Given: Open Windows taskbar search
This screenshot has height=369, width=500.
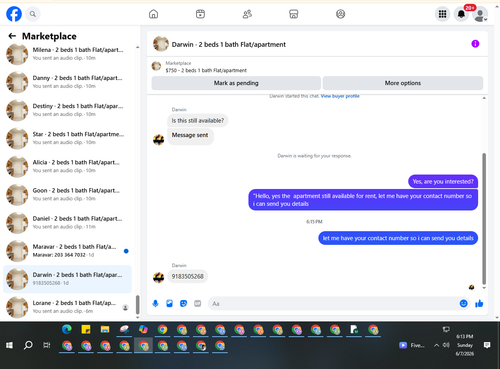Looking at the screenshot, I should click(x=28, y=345).
